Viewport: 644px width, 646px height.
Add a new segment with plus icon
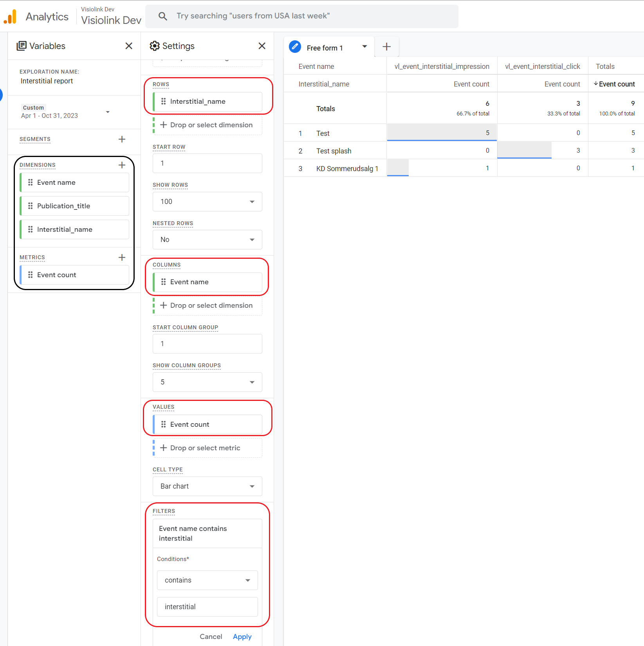(122, 139)
